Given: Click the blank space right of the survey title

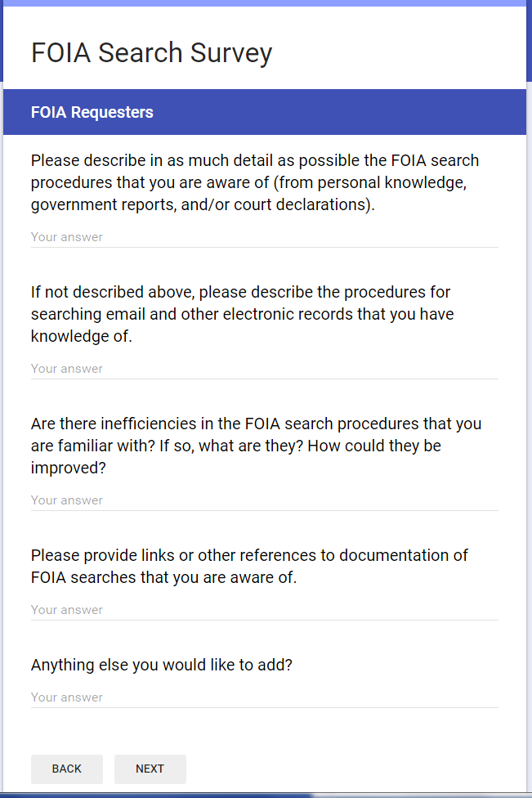Looking at the screenshot, I should (400, 52).
